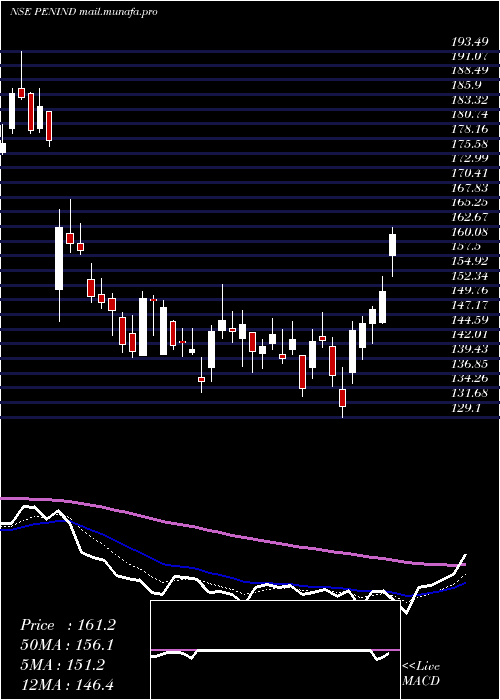The width and height of the screenshot is (500, 700).
Task: Select the 152.34 price axis label
Action: 469,275
